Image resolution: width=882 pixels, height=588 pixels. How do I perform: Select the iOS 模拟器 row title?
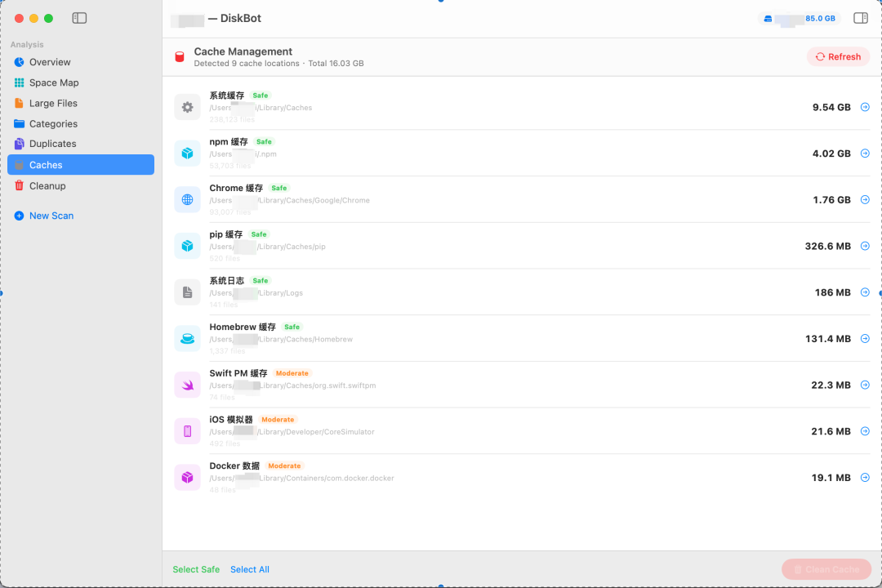point(231,419)
